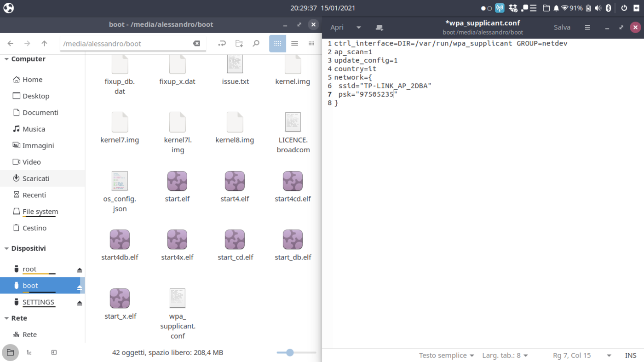The height and width of the screenshot is (362, 644).
Task: Open the text editor hamburger menu
Action: [587, 27]
